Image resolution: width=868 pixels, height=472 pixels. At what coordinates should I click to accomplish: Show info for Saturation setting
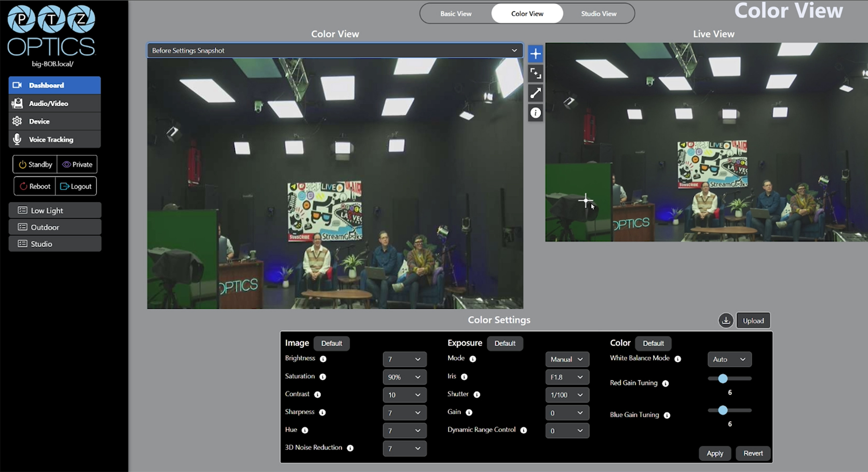tap(323, 377)
